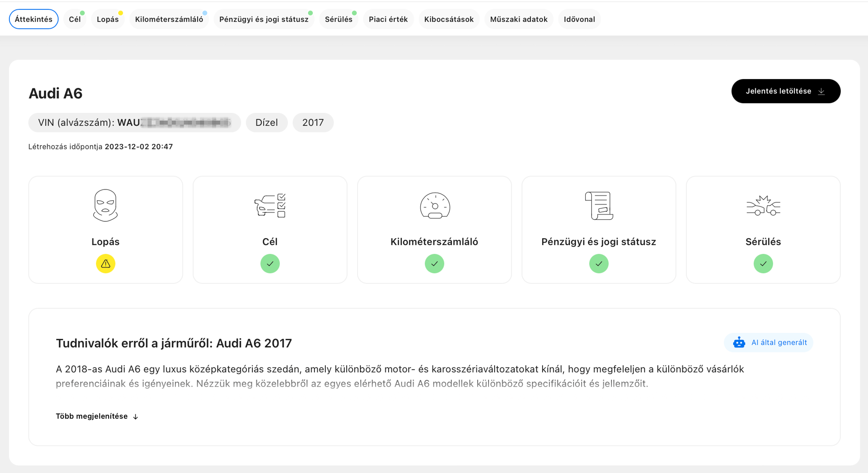Click the Áttekintés overview tab
The image size is (868, 473).
33,19
